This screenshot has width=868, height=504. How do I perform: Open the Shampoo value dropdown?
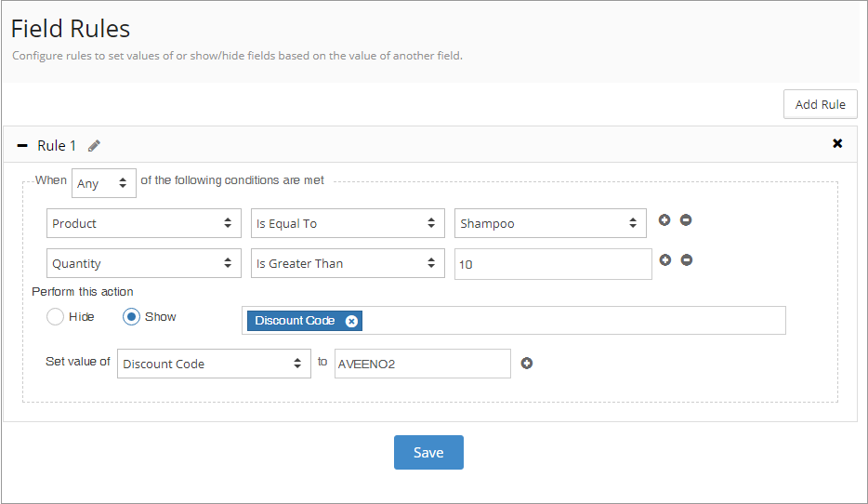pos(550,223)
